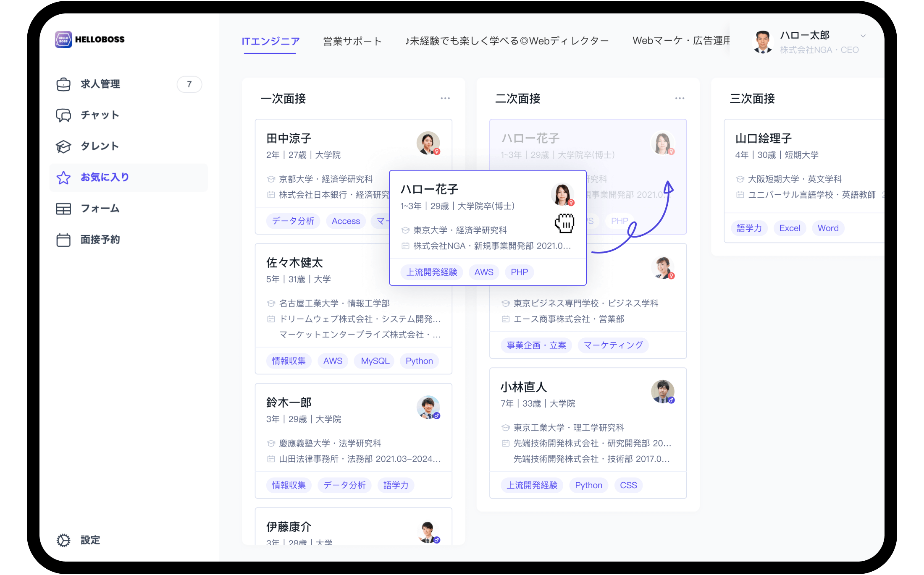The image size is (924, 575).
Task: Open the チャット speech bubble icon
Action: 63,115
